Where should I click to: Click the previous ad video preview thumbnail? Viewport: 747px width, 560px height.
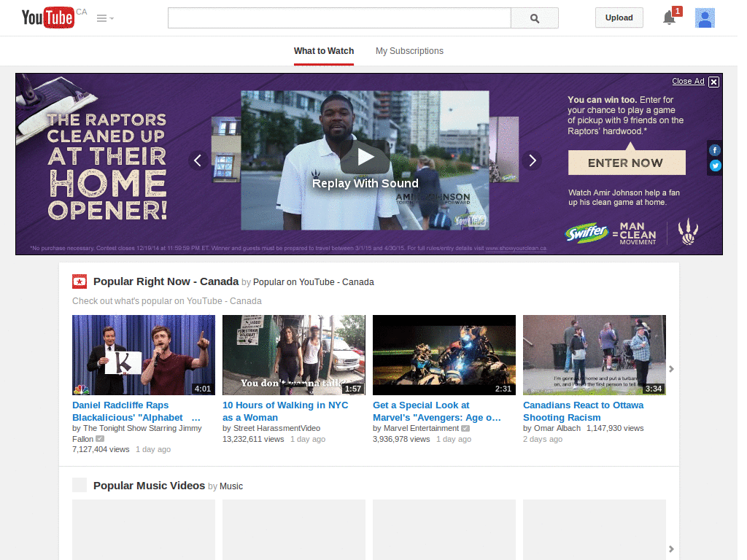[226, 149]
